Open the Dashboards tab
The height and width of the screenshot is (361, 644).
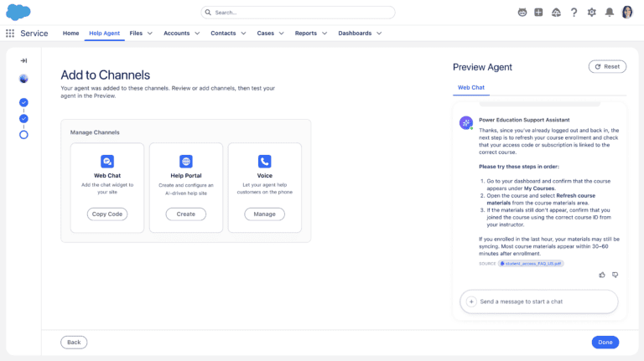355,34
